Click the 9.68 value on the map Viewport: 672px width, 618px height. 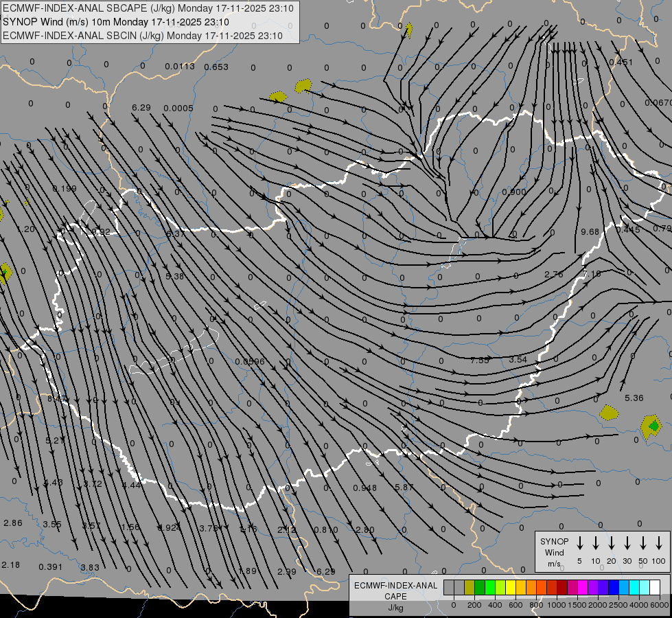point(590,231)
